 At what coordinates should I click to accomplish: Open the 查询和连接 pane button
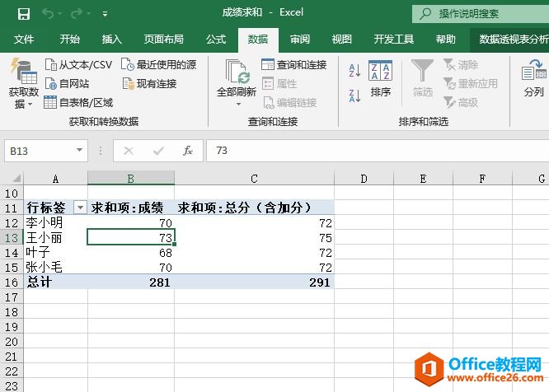pos(294,65)
